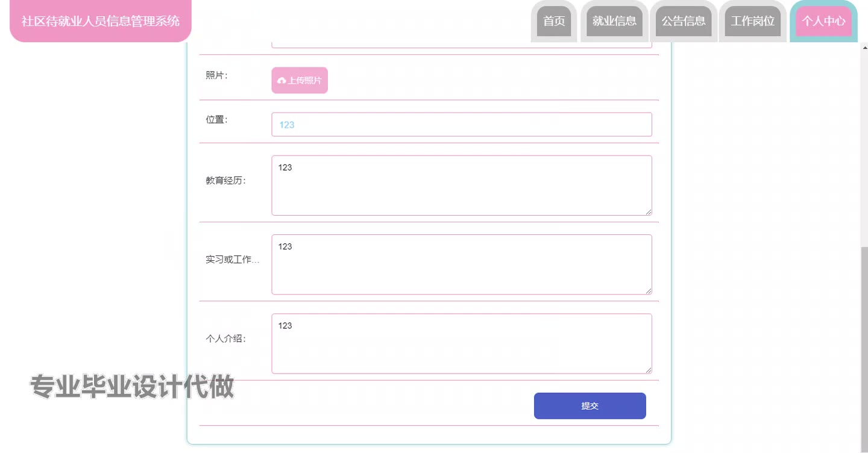868x453 pixels.
Task: Go to the 首页 tab
Action: tap(554, 21)
